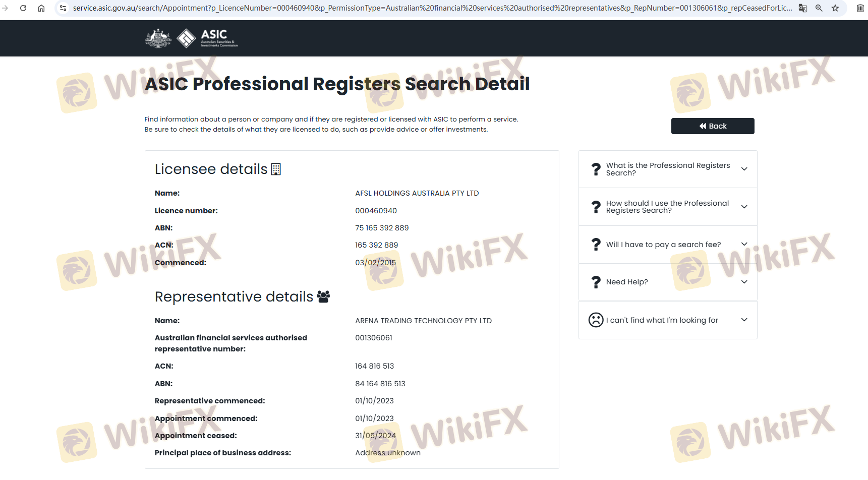Viewport: 868px width, 480px height.
Task: Click the browser home icon
Action: point(41,8)
